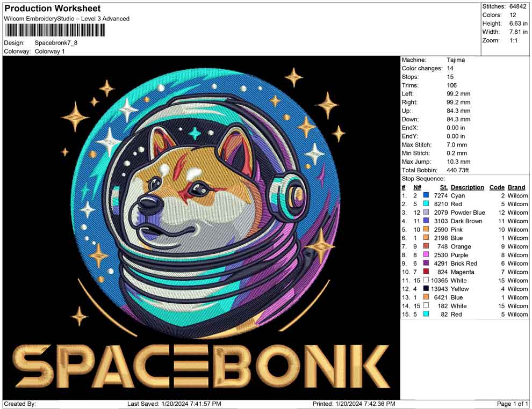
Task: Select the St. column header
Action: (444, 187)
